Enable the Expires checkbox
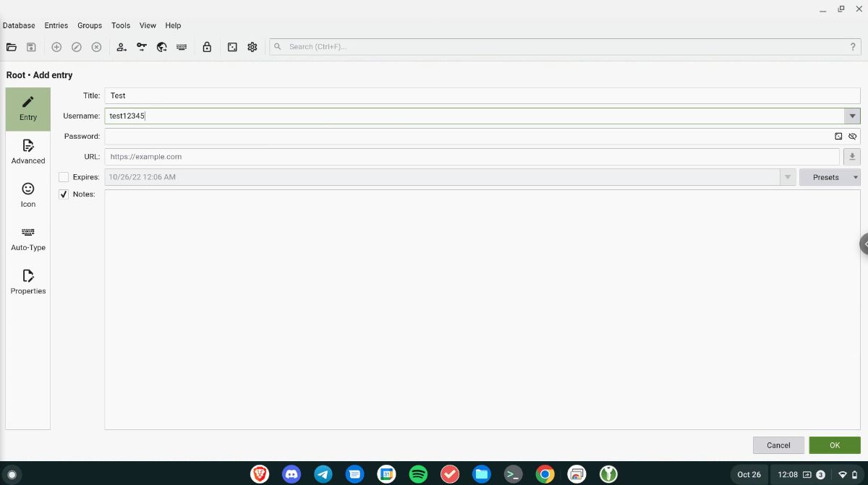 64,177
